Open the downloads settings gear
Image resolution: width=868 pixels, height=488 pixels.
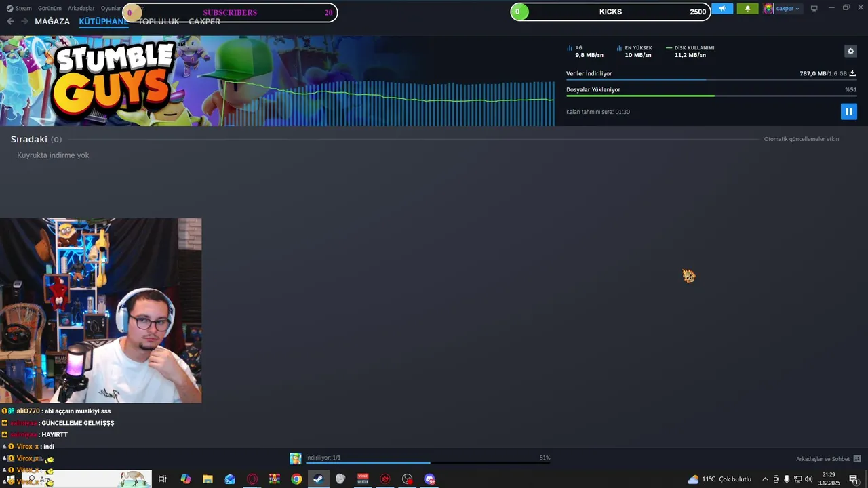851,51
